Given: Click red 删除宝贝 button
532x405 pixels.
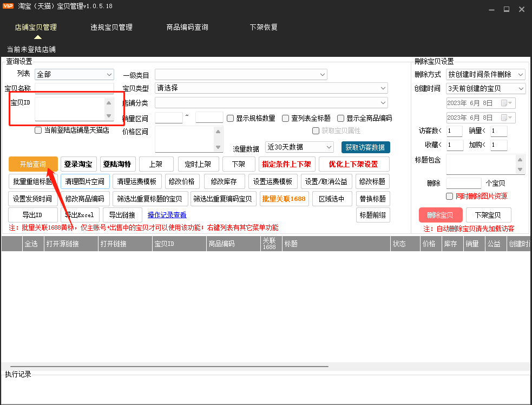Looking at the screenshot, I should [x=441, y=215].
